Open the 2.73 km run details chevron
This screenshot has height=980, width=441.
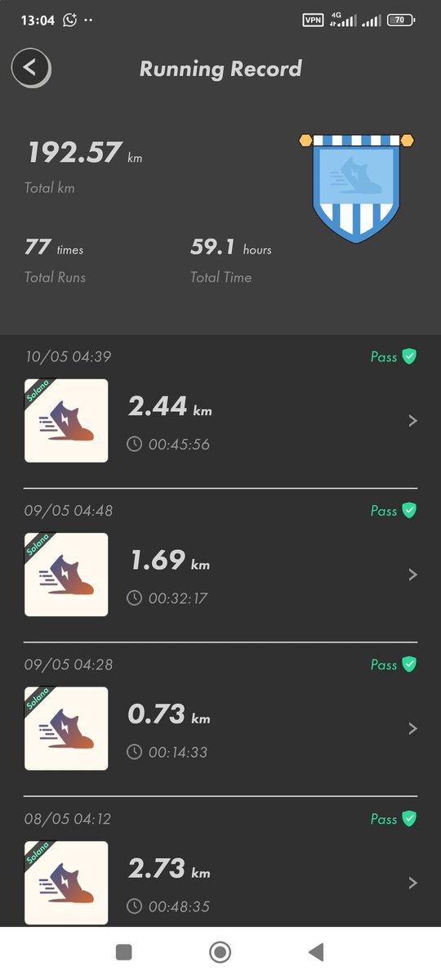[x=412, y=883]
